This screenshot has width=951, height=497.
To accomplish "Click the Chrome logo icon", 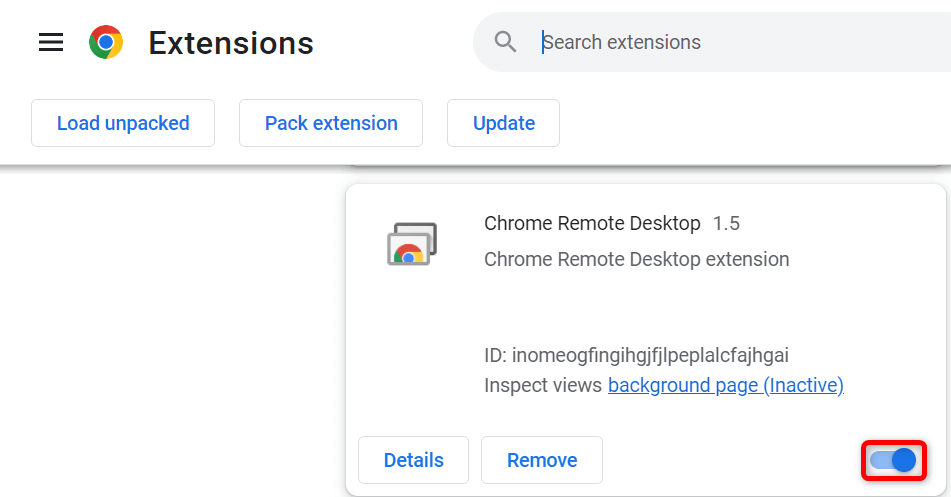I will pos(106,42).
